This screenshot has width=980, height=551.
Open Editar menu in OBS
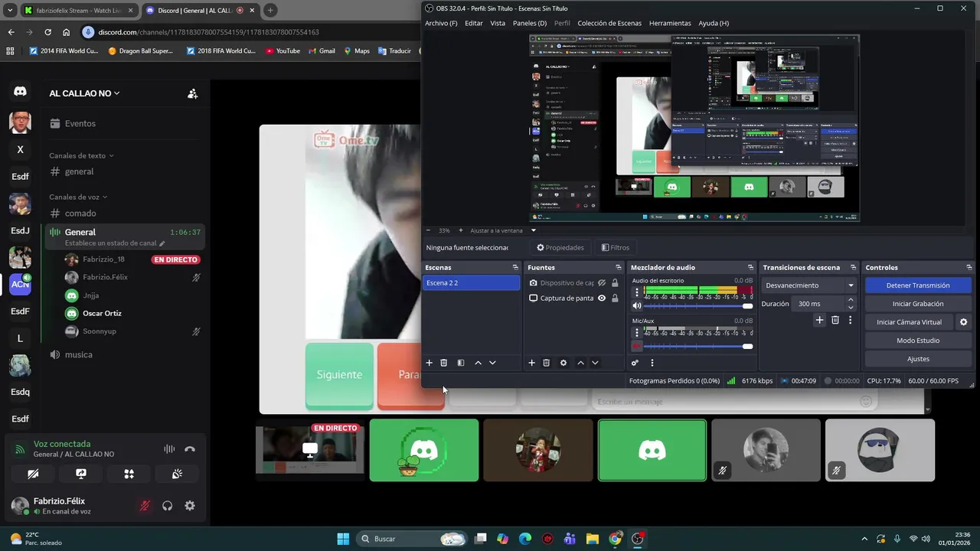click(x=474, y=23)
